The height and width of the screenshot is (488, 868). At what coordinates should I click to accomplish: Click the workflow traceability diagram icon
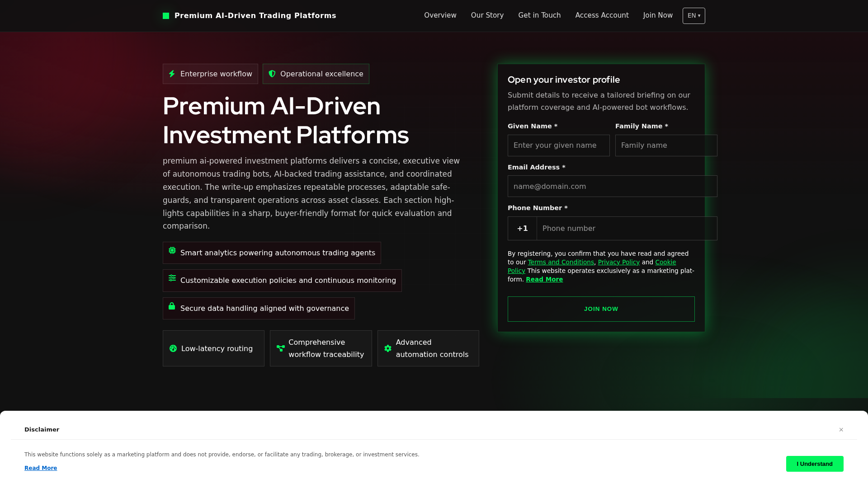281,348
